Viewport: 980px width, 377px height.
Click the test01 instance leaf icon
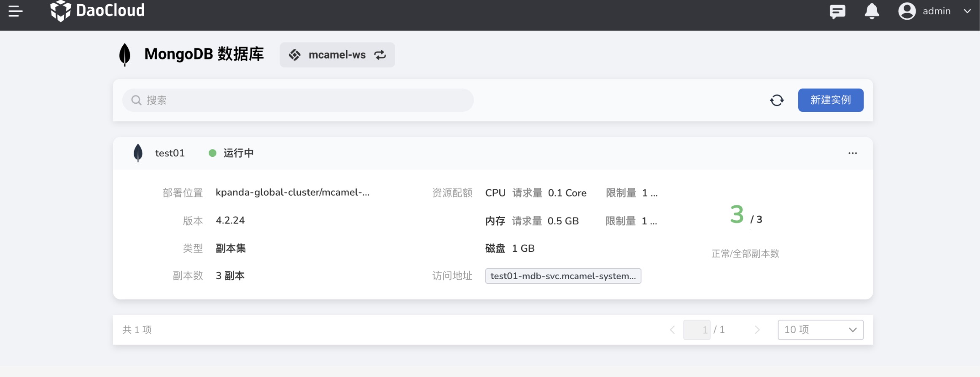pyautogui.click(x=138, y=153)
